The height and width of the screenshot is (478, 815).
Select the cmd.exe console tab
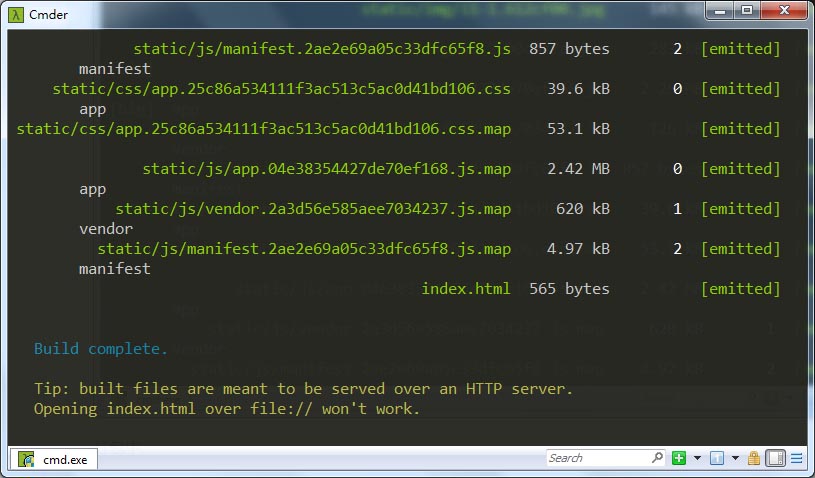(54, 459)
